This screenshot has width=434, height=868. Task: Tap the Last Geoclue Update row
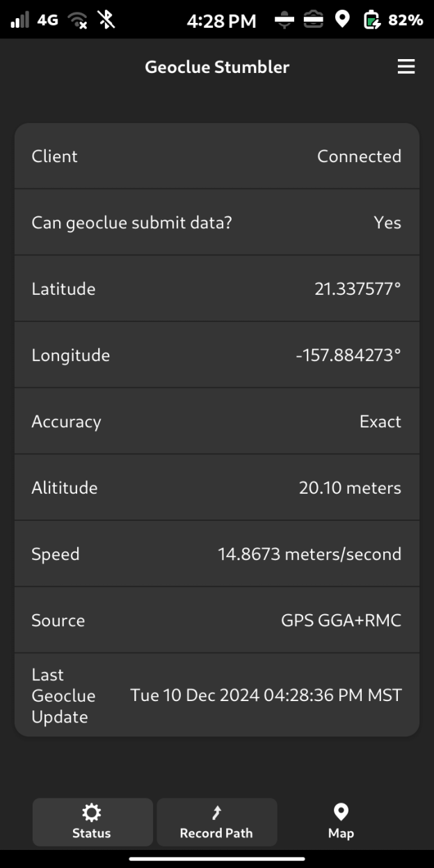(x=217, y=696)
